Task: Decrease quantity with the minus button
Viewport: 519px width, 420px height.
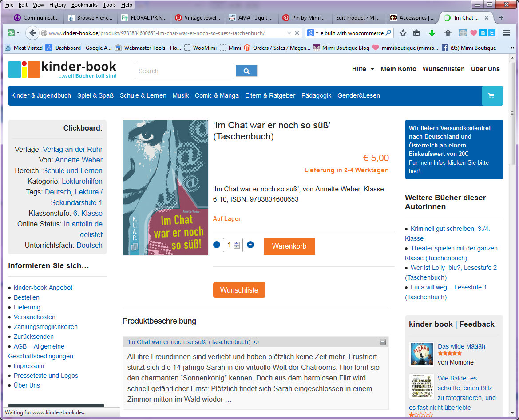Action: click(x=217, y=245)
